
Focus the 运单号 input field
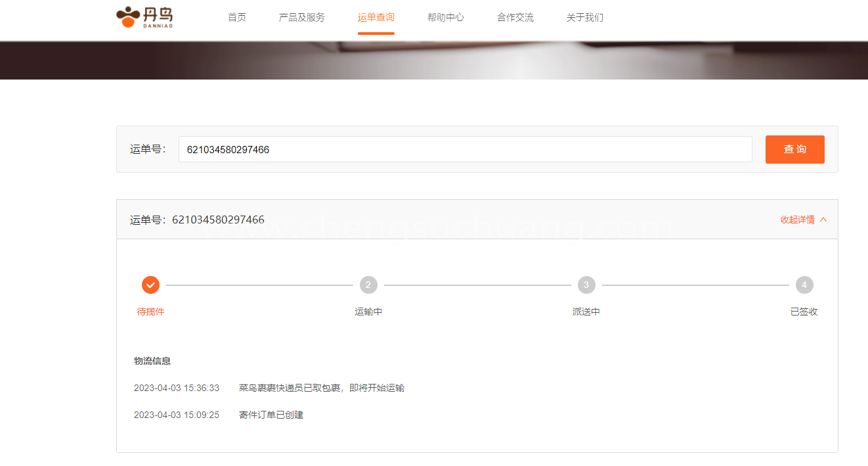(465, 149)
